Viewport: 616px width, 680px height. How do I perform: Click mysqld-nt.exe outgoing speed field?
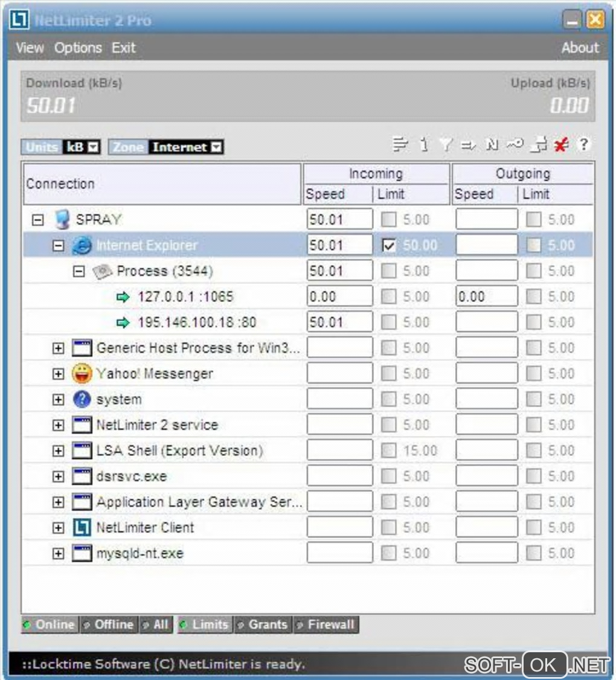click(x=486, y=553)
